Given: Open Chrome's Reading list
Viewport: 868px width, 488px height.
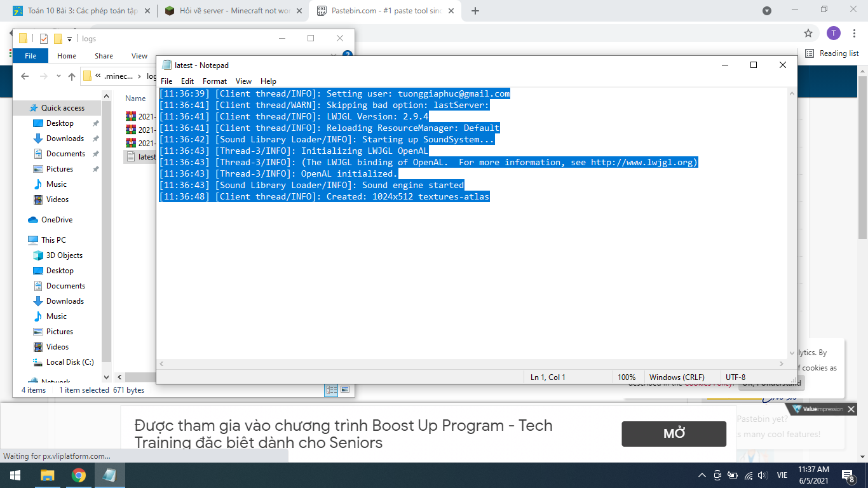Looking at the screenshot, I should coord(832,53).
